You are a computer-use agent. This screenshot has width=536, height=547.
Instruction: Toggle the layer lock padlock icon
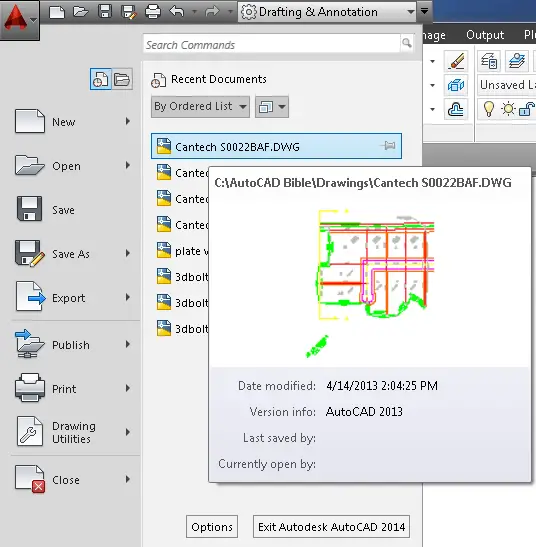527,109
